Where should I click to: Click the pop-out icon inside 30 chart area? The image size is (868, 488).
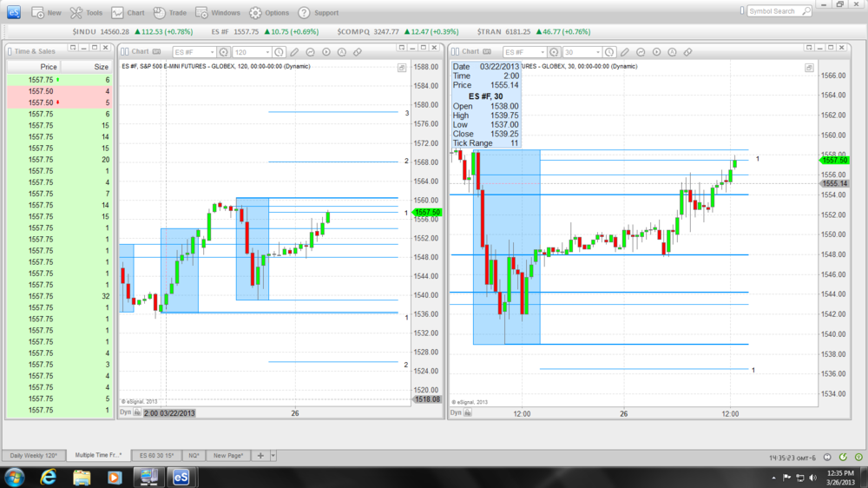[x=809, y=68]
